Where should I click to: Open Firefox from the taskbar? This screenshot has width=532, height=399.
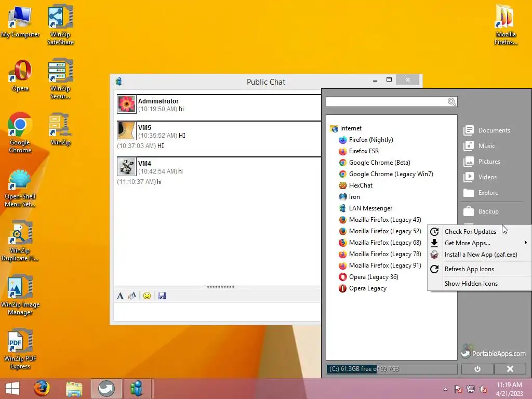pyautogui.click(x=42, y=389)
